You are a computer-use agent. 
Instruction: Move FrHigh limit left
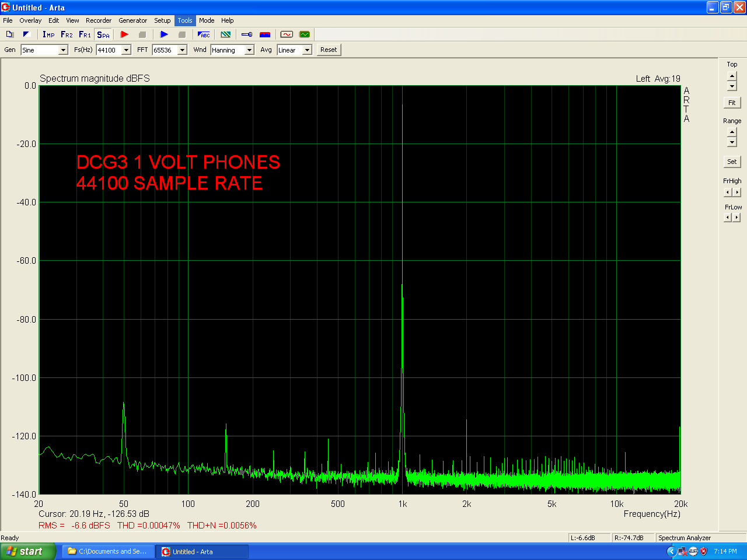727,192
